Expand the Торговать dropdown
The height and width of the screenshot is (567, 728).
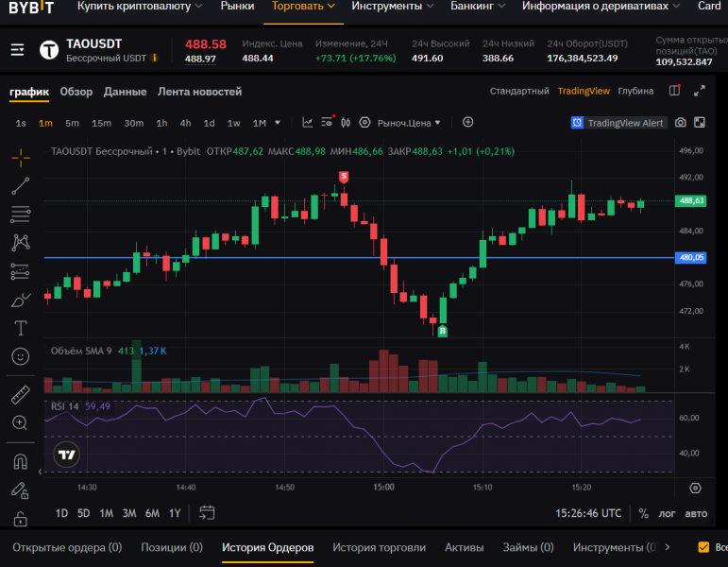pos(303,6)
